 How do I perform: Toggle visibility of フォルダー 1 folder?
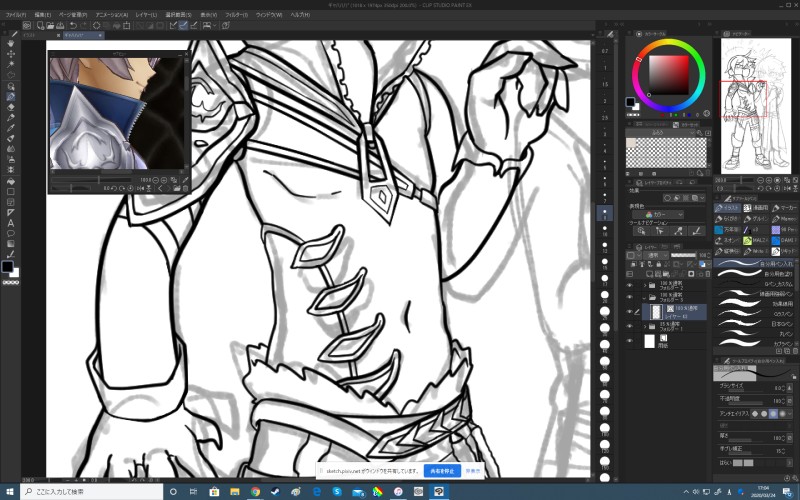(630, 326)
